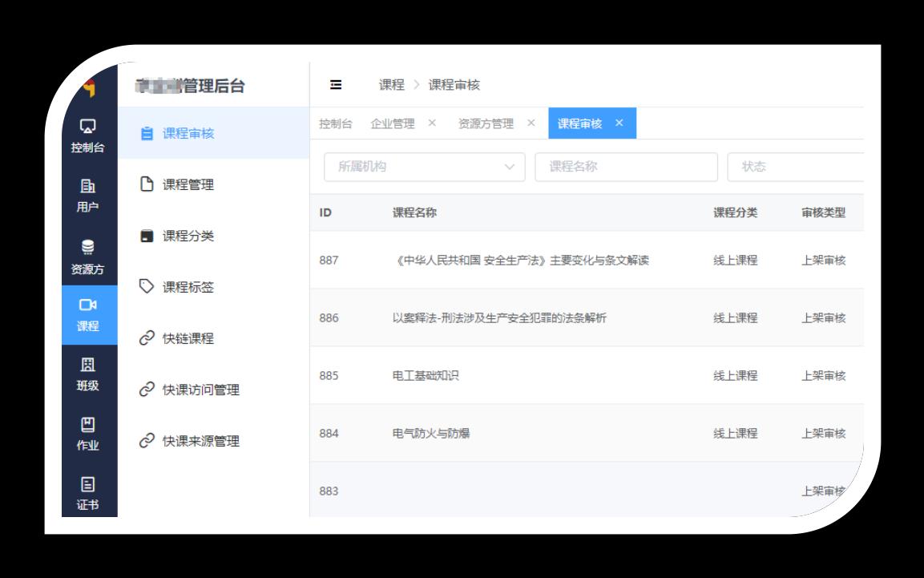The height and width of the screenshot is (578, 924).
Task: Open the 资源方 sidebar section
Action: 88,257
